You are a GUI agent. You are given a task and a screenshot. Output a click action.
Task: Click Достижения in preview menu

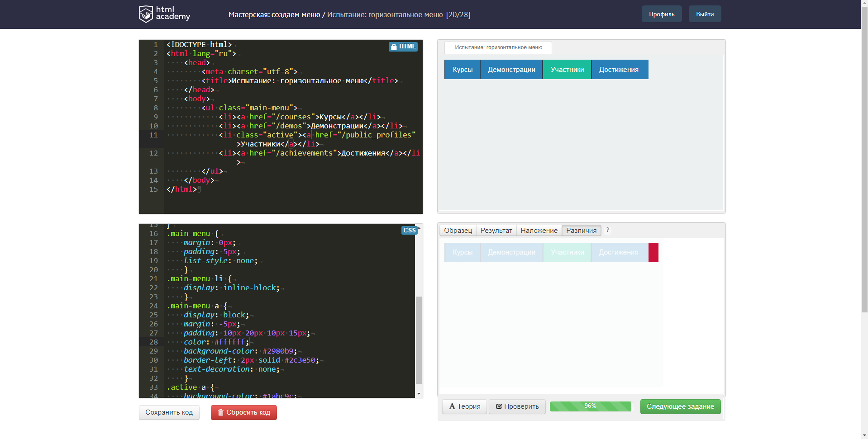pyautogui.click(x=619, y=70)
